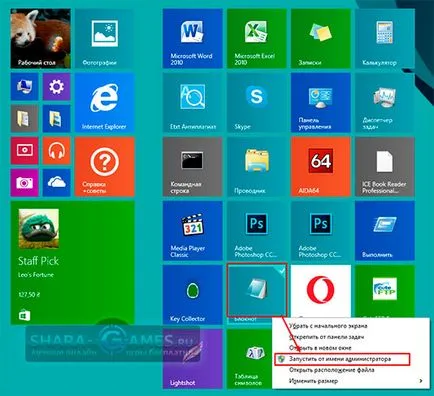Image resolution: width=434 pixels, height=396 pixels.
Task: Launch Internet Explorer tile
Action: point(105,103)
